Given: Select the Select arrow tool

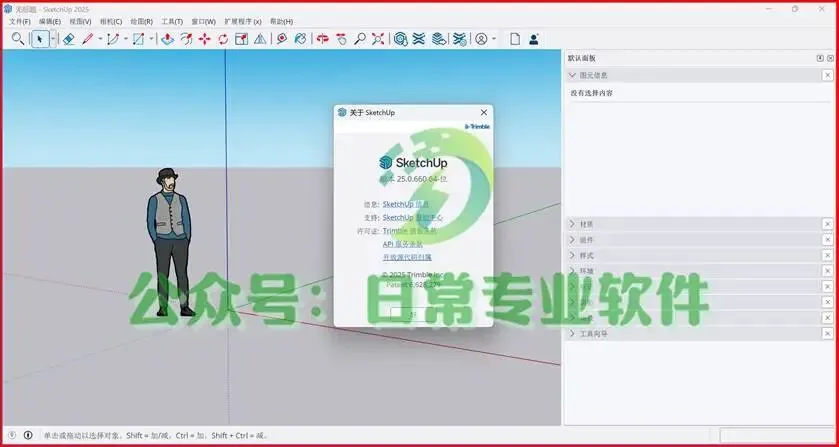Looking at the screenshot, I should tap(40, 39).
